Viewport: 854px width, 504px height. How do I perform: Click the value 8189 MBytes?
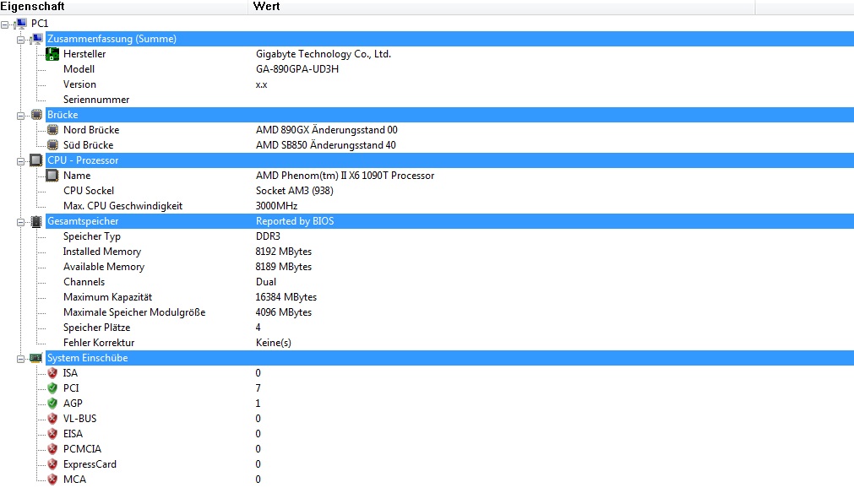tap(284, 267)
